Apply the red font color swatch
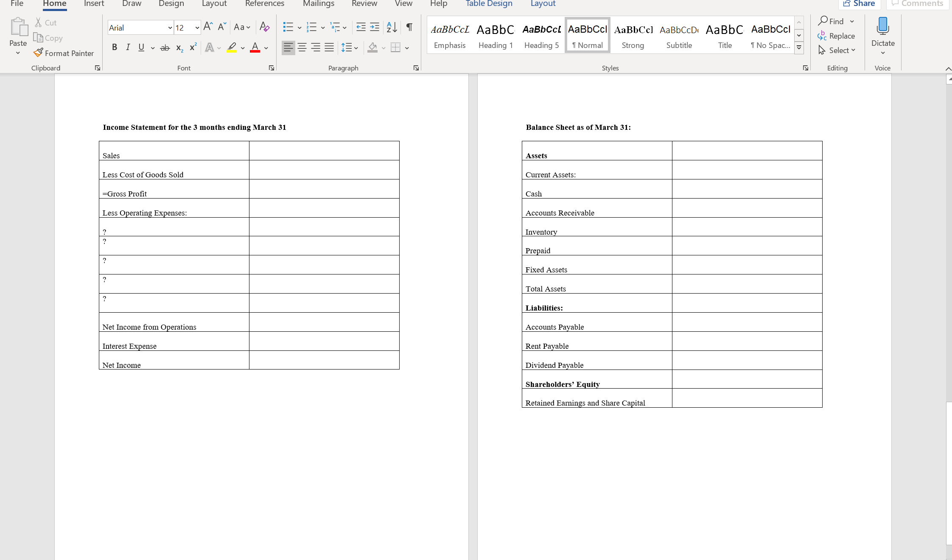 [255, 48]
